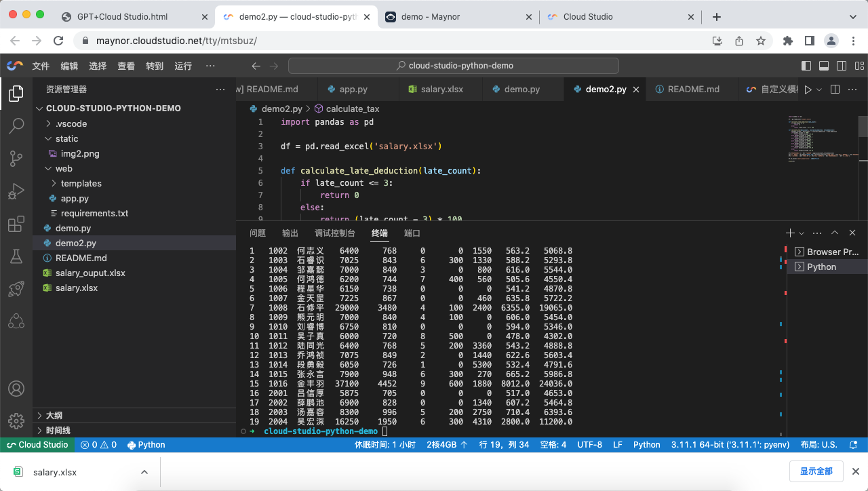This screenshot has height=491, width=868.
Task: Toggle the primary side bar layout icon
Action: click(x=806, y=66)
